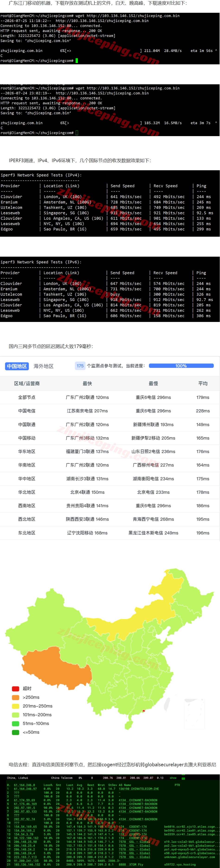Click the yellow 201ms–250ms legend swatch

tap(16, 706)
